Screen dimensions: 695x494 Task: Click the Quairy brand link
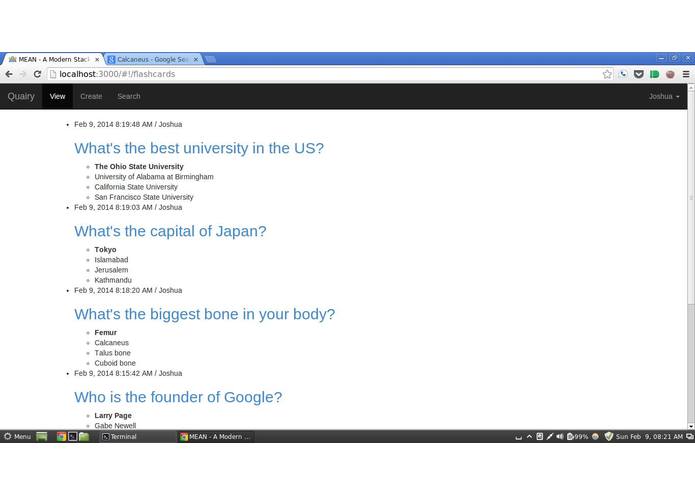(x=21, y=96)
